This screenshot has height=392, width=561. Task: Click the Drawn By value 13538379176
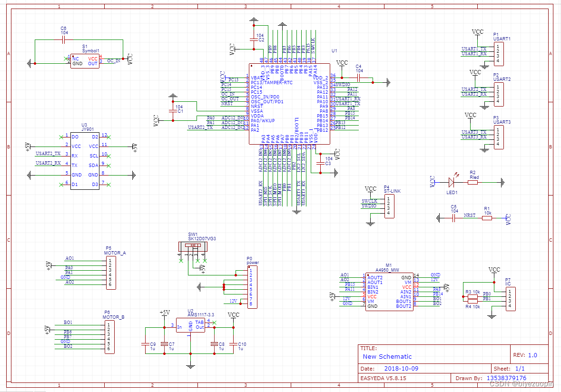[506, 378]
